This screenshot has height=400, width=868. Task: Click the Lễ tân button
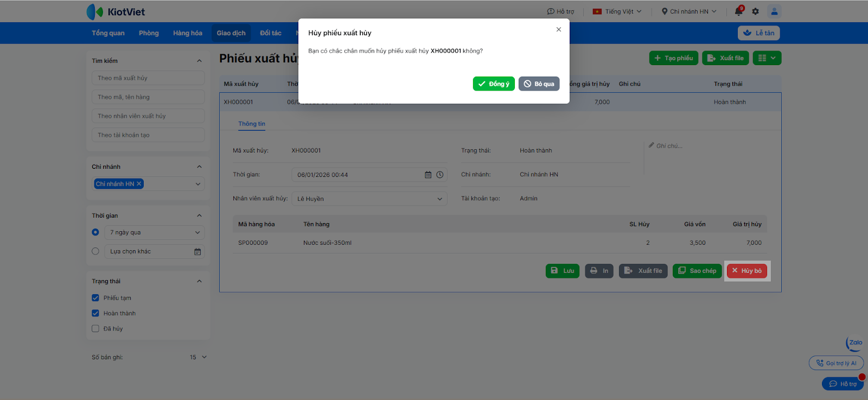(758, 33)
